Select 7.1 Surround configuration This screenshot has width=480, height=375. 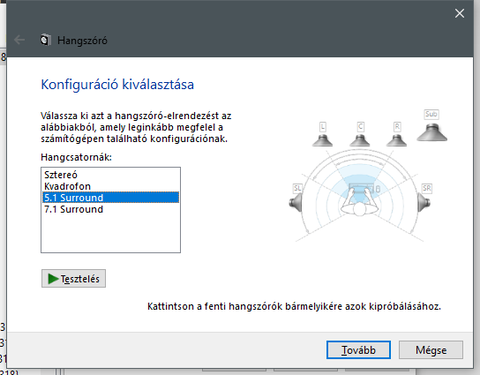111,209
